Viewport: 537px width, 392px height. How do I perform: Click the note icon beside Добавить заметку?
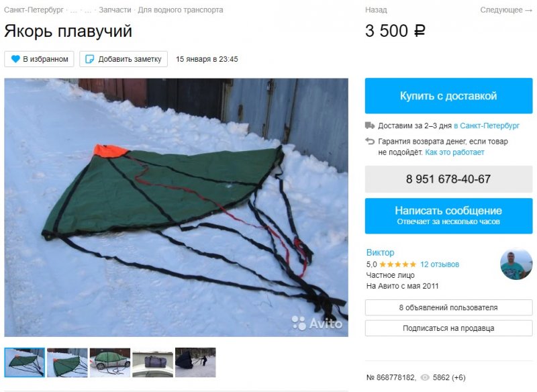[x=89, y=59]
